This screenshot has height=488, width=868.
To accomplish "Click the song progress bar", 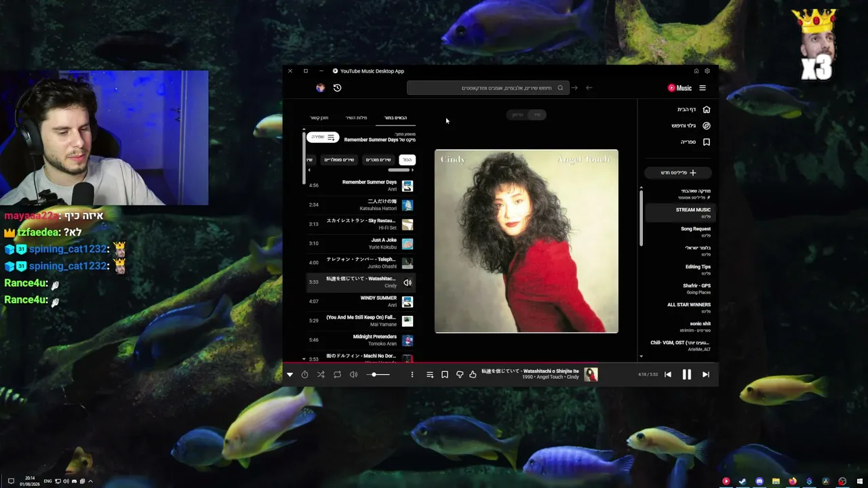I will pos(500,363).
